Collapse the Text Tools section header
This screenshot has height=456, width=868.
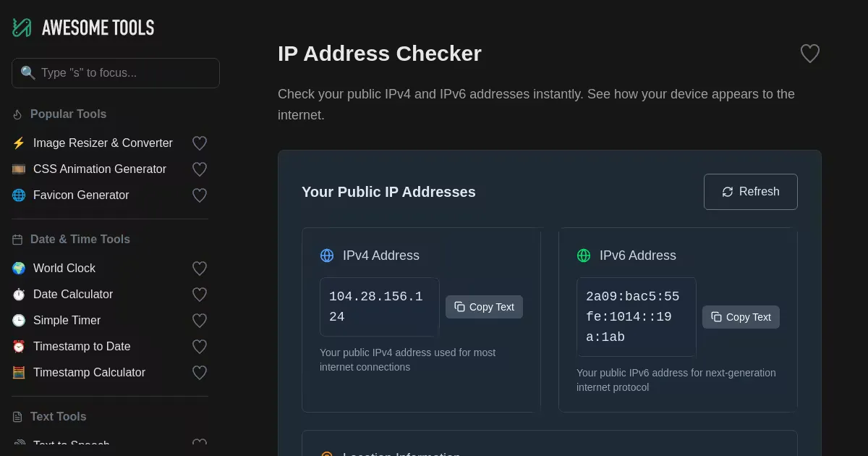point(58,417)
